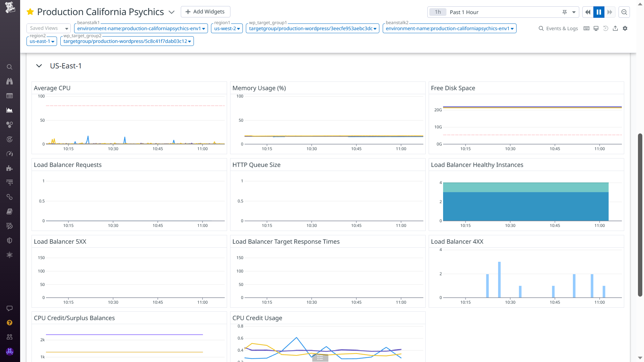
Task: Open TV mode display icon
Action: coord(596,28)
